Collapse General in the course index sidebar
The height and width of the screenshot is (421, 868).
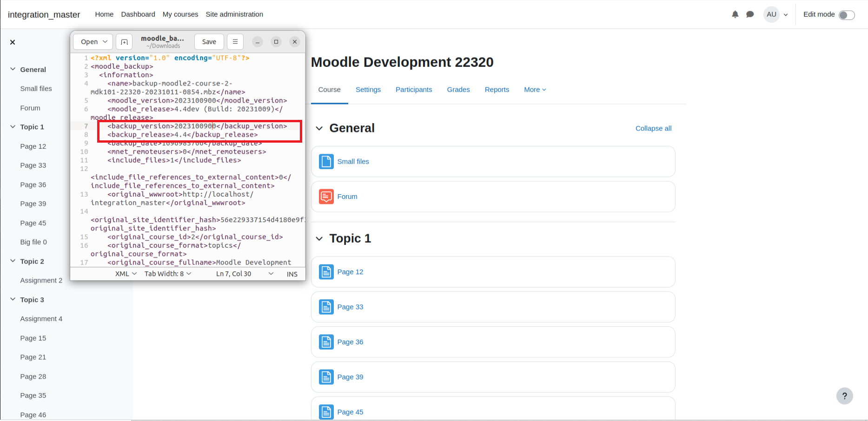point(13,69)
